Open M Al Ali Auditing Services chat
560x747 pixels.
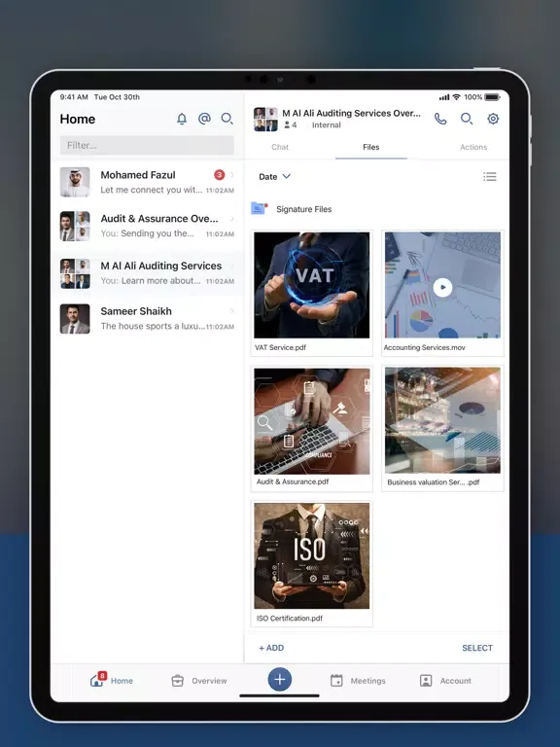pyautogui.click(x=147, y=273)
